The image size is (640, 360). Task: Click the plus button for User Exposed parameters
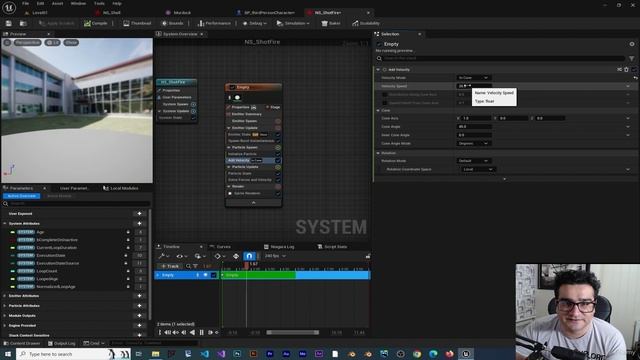coord(140,213)
